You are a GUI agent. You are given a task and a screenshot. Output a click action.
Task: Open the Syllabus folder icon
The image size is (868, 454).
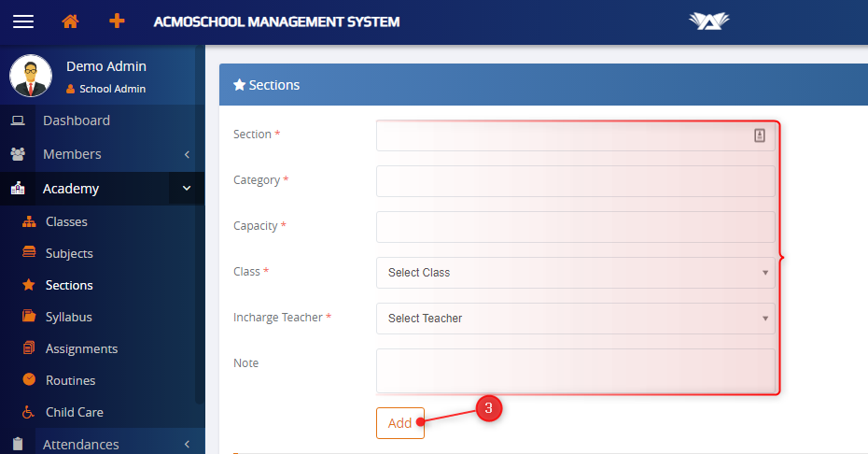[29, 317]
